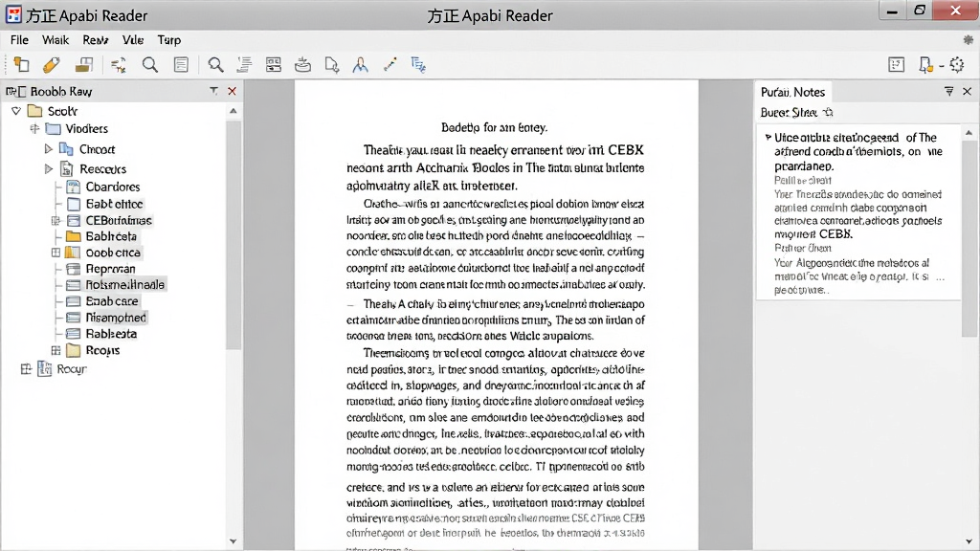The height and width of the screenshot is (551, 980).
Task: Open the gear settings icon in toolbar
Action: coord(957,65)
